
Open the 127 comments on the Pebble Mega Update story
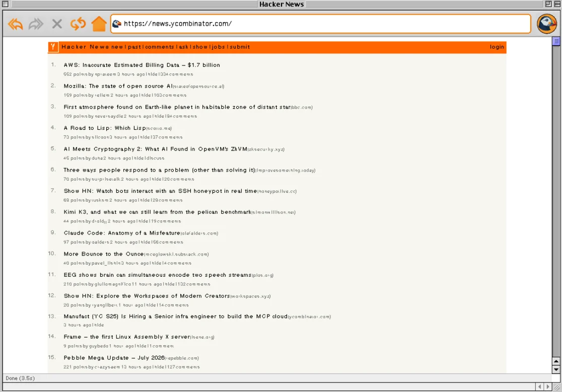click(183, 367)
